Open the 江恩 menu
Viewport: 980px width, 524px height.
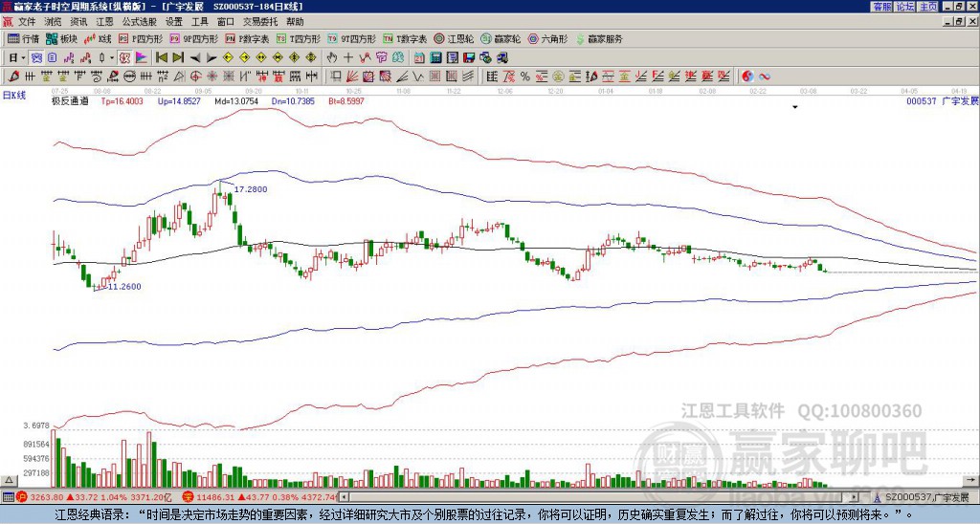click(104, 21)
